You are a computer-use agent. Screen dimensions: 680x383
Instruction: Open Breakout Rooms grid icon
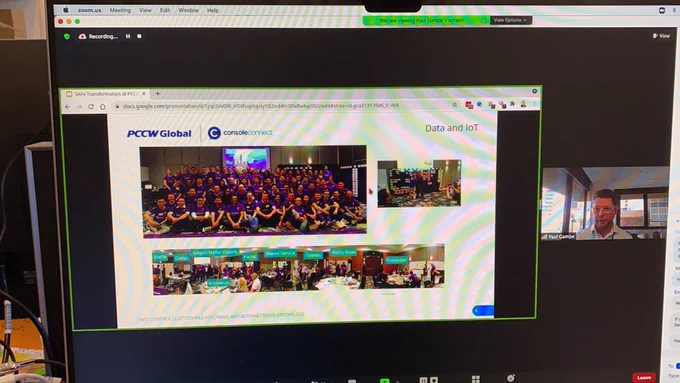[x=476, y=379]
